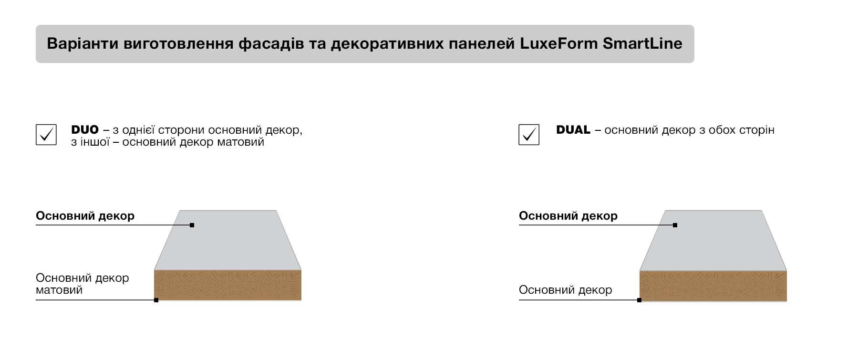Click the brown chipboard core of the DUAL panel

coord(713,286)
